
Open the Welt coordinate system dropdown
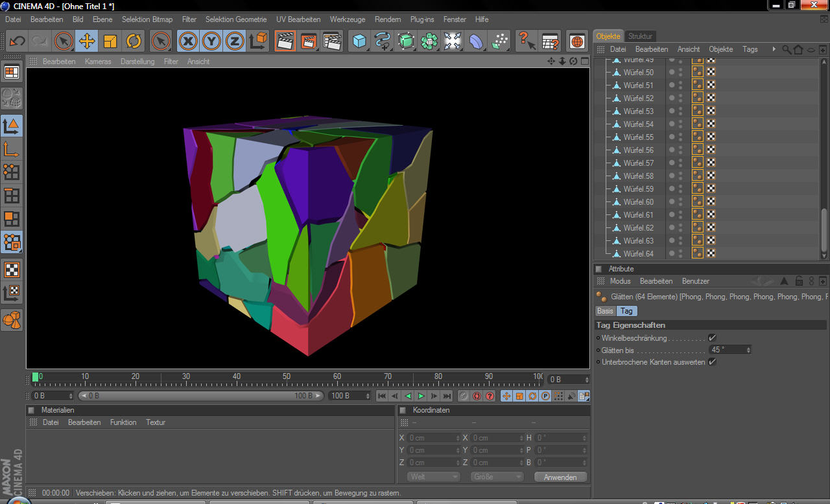434,477
